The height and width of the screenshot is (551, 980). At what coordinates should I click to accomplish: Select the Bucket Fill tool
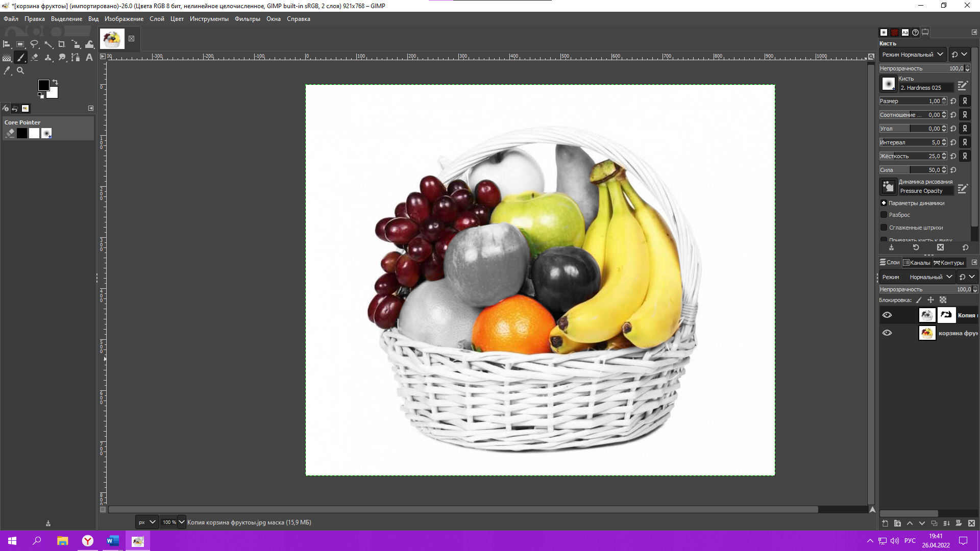7,58
